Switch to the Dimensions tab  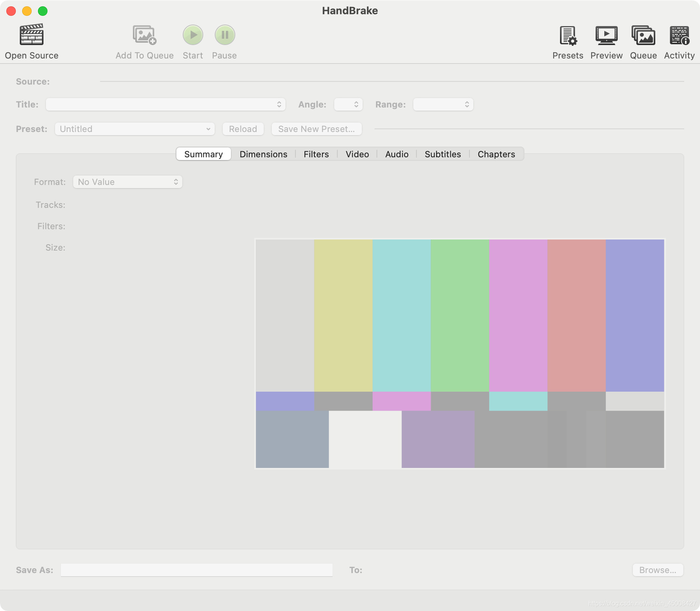tap(263, 154)
